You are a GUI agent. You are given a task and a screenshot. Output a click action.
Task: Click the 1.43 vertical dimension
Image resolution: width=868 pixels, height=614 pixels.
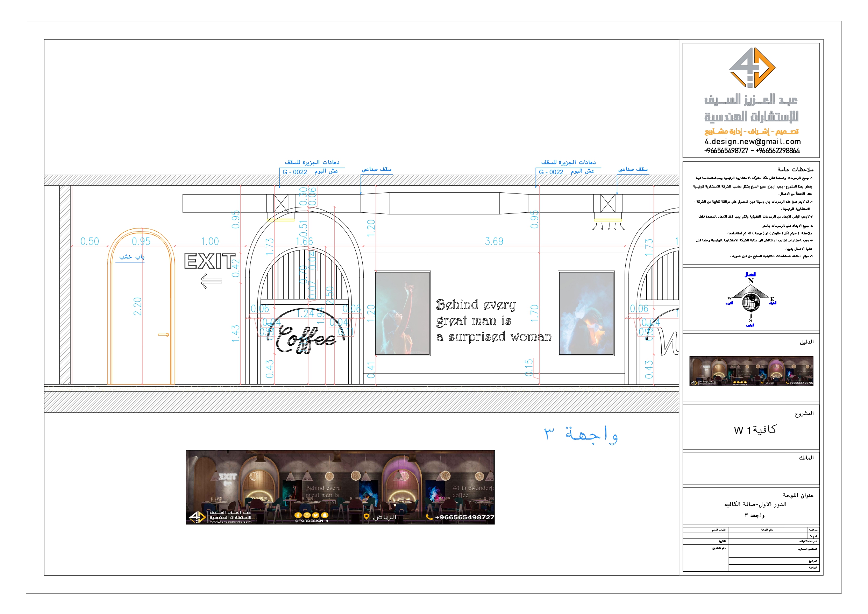(235, 334)
